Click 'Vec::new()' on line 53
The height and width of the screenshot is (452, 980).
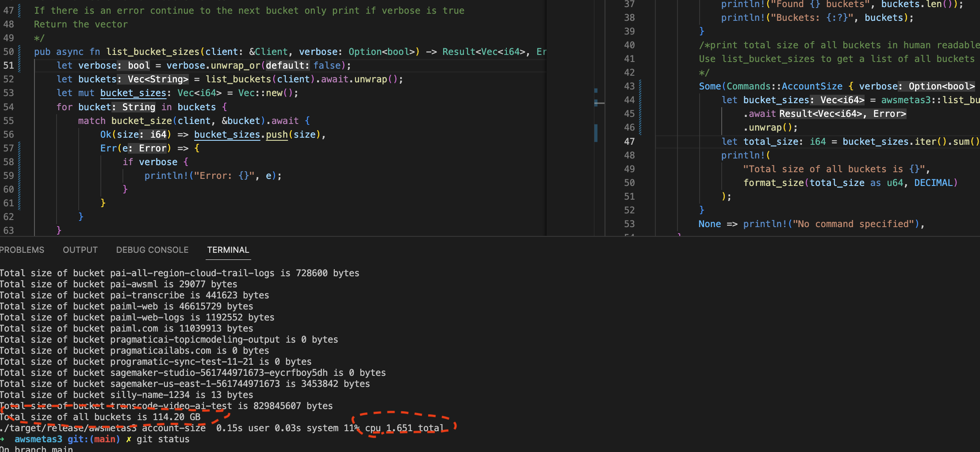(265, 93)
